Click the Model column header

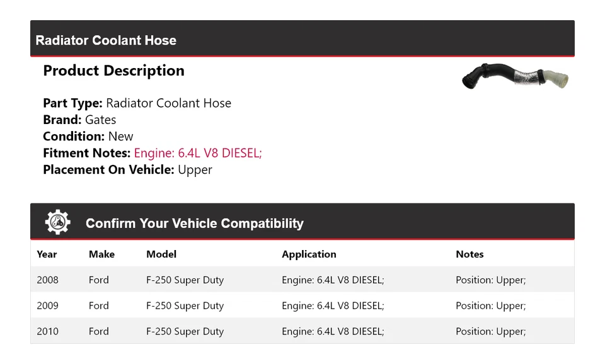pos(161,254)
